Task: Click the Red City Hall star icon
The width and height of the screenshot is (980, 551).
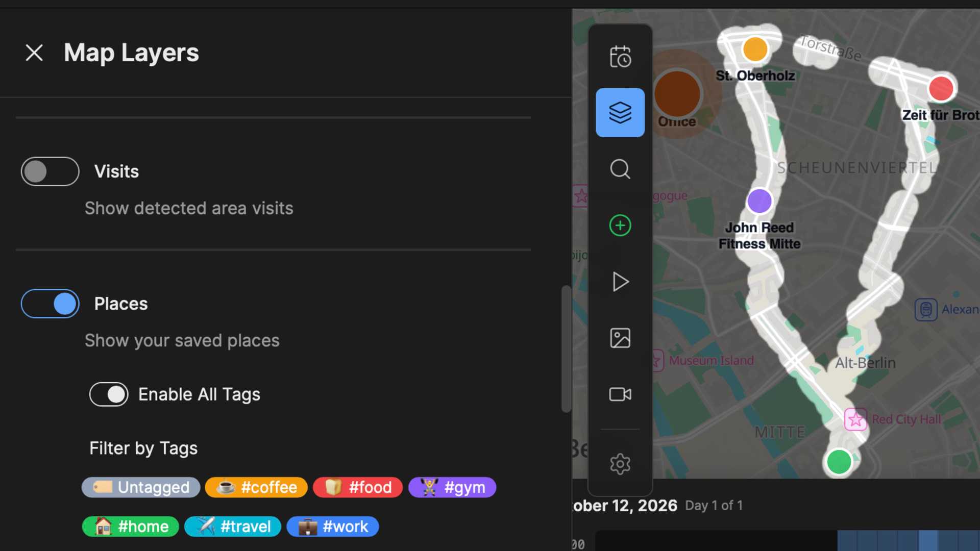Action: pos(855,419)
